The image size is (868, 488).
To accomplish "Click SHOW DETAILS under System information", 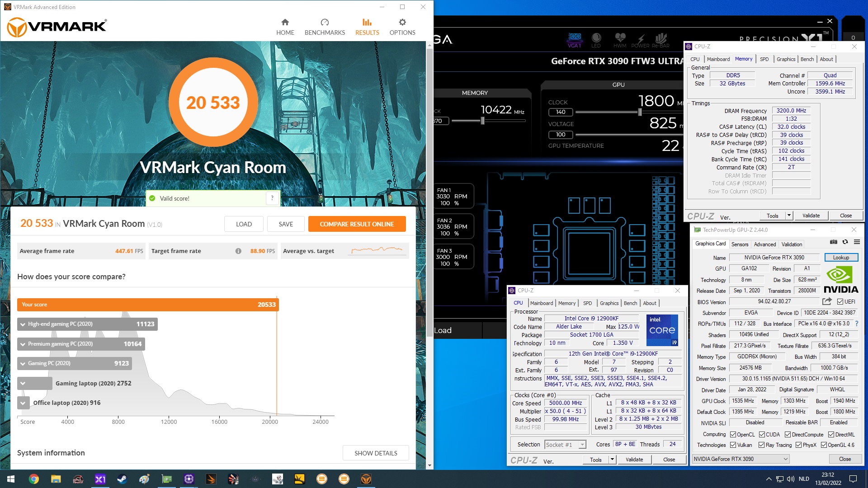I will (376, 453).
